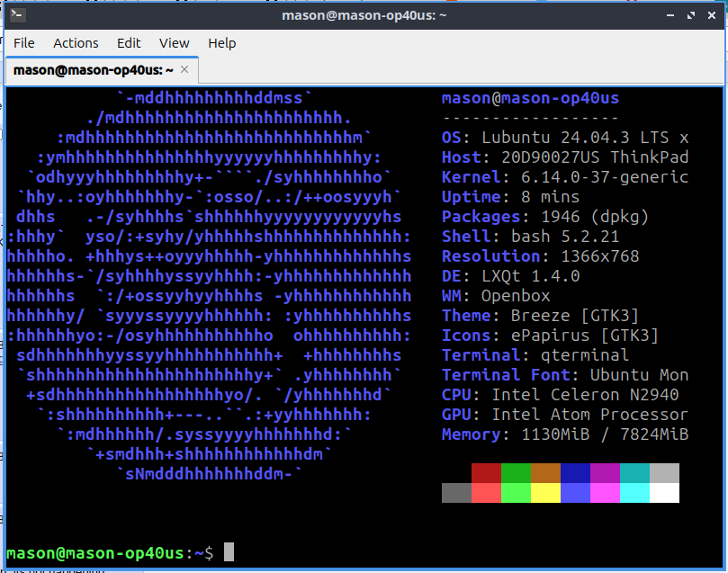
Task: Close the mason@mason-op40us tab with its X
Action: pos(184,69)
